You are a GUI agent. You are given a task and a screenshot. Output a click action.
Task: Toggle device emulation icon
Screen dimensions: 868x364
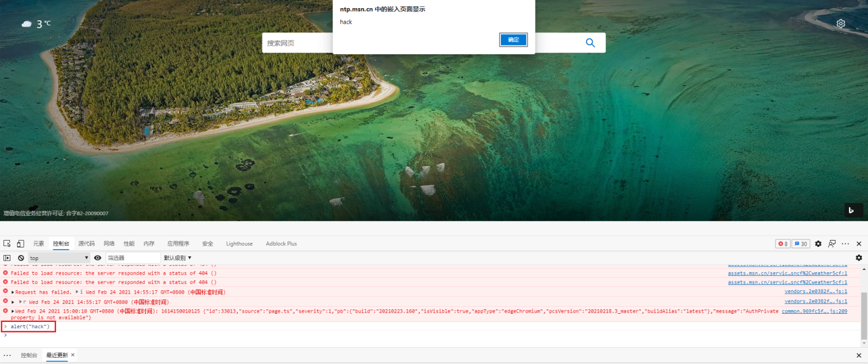click(x=20, y=243)
